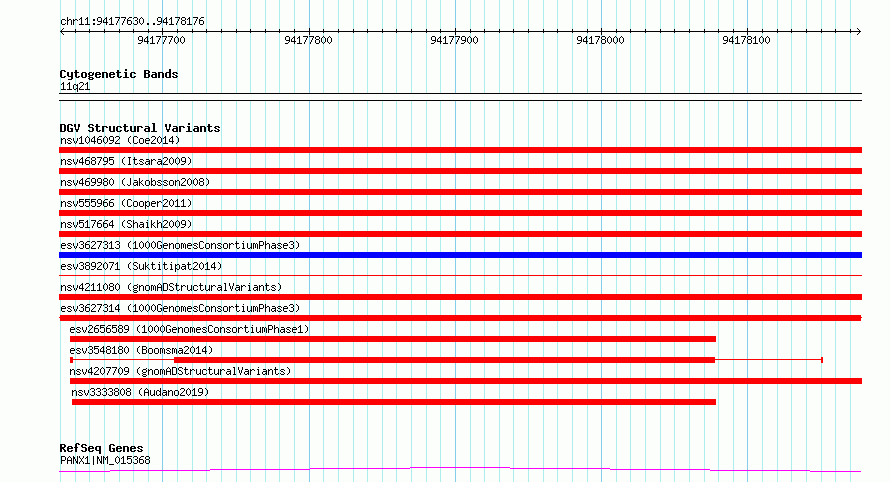The width and height of the screenshot is (890, 482).
Task: Click the 94177800 ruler position label
Action: (308, 40)
